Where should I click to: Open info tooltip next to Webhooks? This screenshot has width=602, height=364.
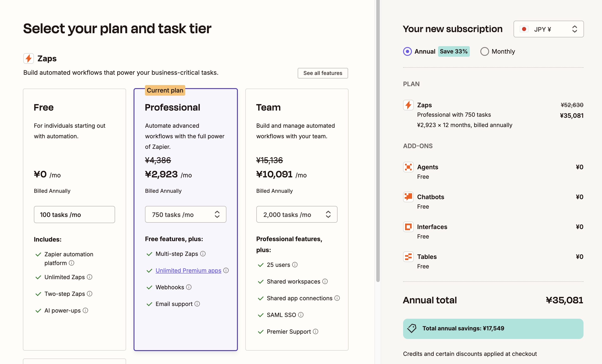click(189, 287)
